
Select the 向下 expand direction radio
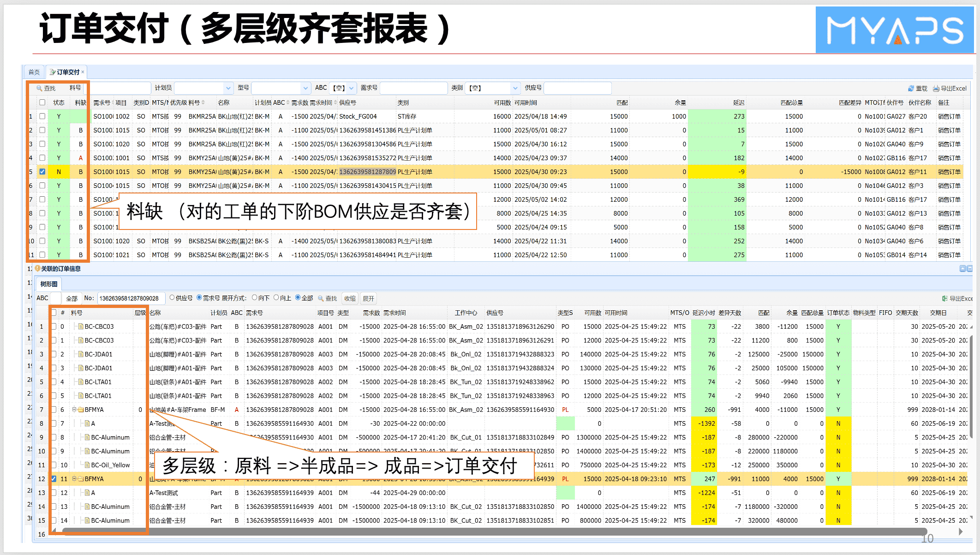click(254, 298)
